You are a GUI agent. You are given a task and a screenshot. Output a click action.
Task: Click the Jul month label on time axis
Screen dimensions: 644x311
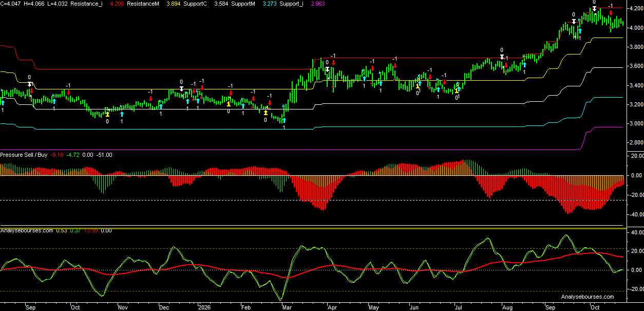pyautogui.click(x=458, y=307)
